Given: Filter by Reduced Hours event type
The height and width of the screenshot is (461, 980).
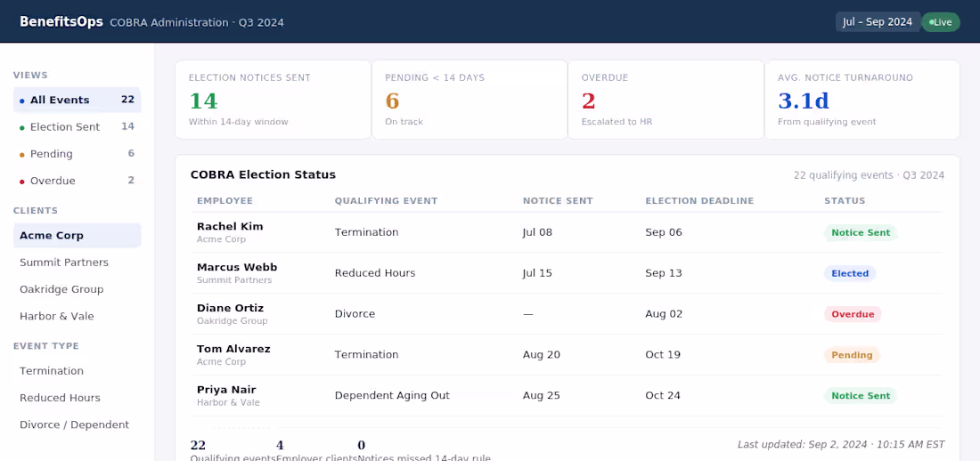Looking at the screenshot, I should (x=77, y=398).
